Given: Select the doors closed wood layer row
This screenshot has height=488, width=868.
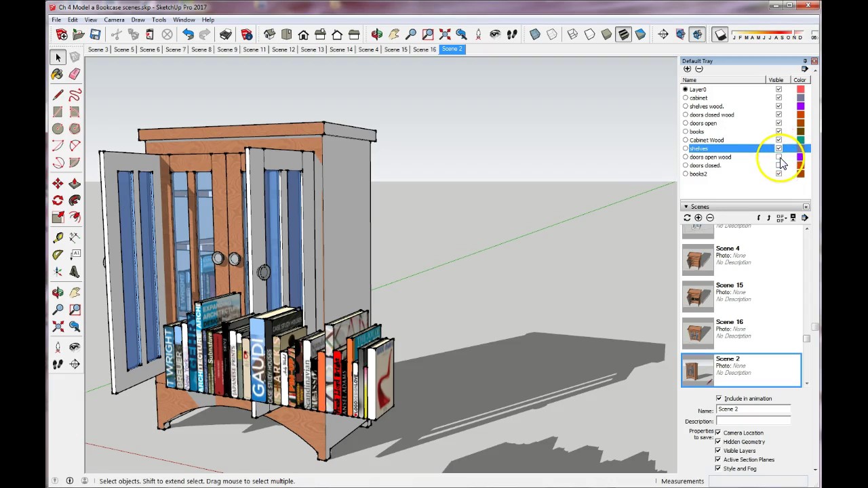Looking at the screenshot, I should (745, 115).
